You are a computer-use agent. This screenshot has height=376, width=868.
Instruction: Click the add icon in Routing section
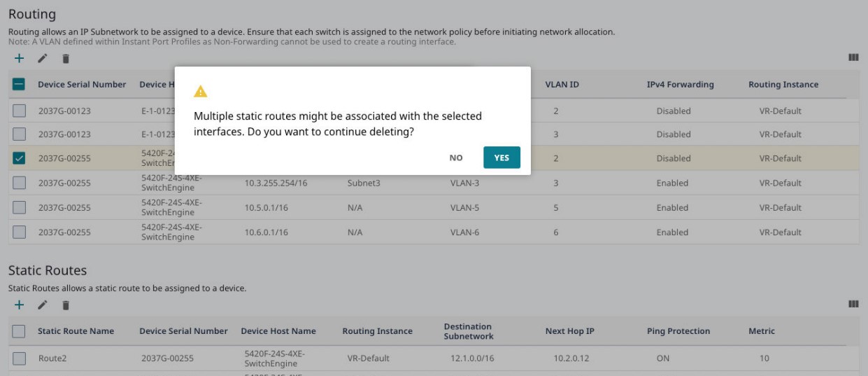click(19, 60)
